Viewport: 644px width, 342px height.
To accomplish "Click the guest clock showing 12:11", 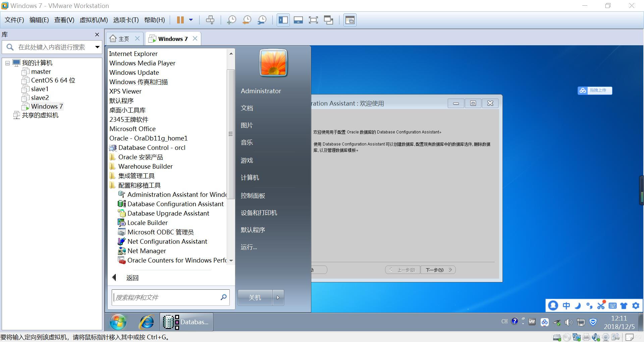I will click(619, 319).
